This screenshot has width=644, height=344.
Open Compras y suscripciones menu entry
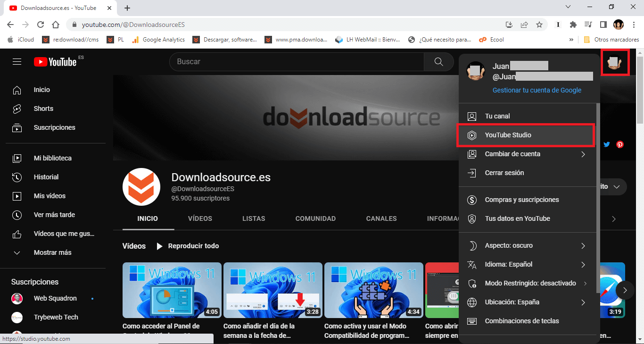pos(528,200)
